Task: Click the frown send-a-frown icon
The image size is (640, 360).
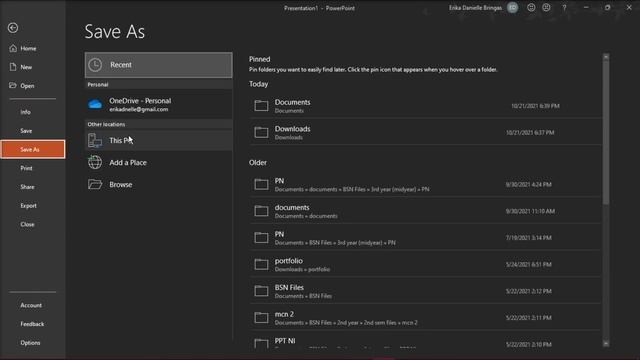Action: (x=546, y=7)
